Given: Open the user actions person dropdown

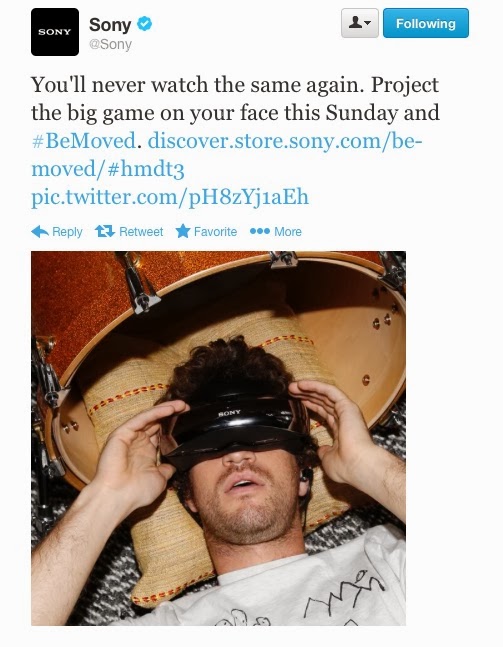Looking at the screenshot, I should point(360,23).
